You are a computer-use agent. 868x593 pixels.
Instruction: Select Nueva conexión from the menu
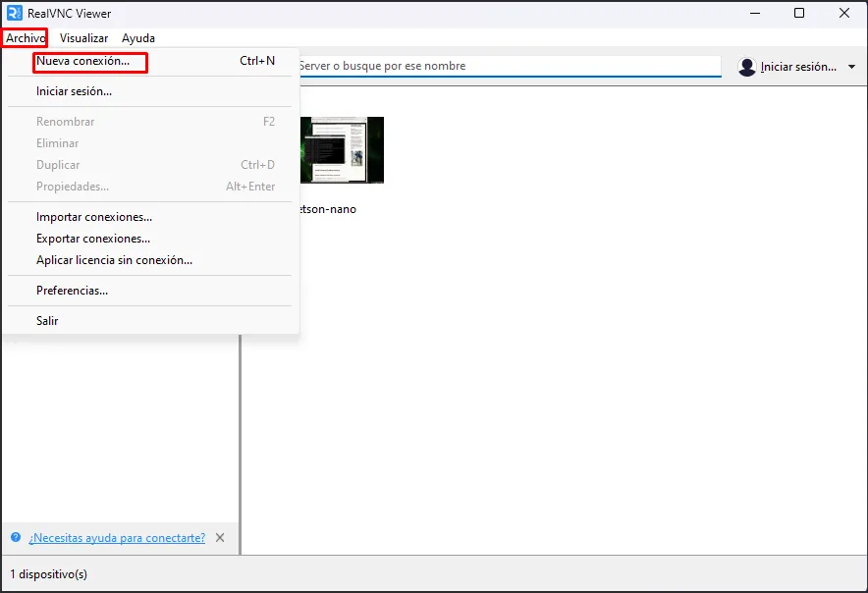82,61
